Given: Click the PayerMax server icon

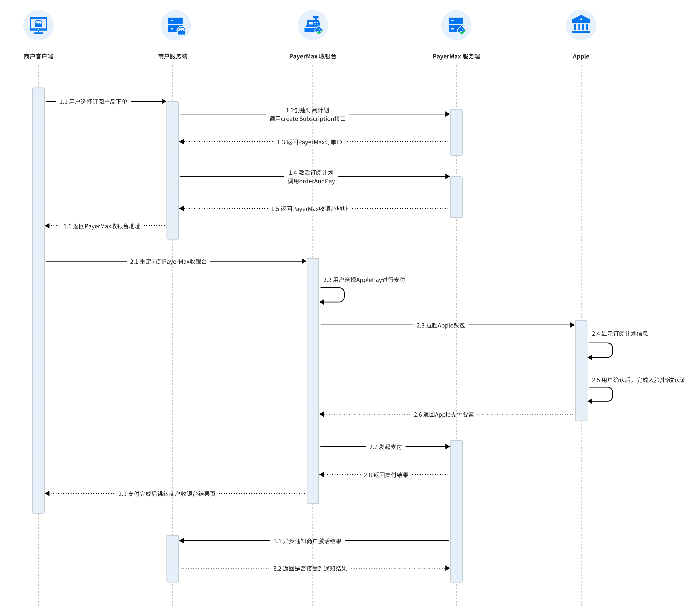Looking at the screenshot, I should tap(456, 25).
